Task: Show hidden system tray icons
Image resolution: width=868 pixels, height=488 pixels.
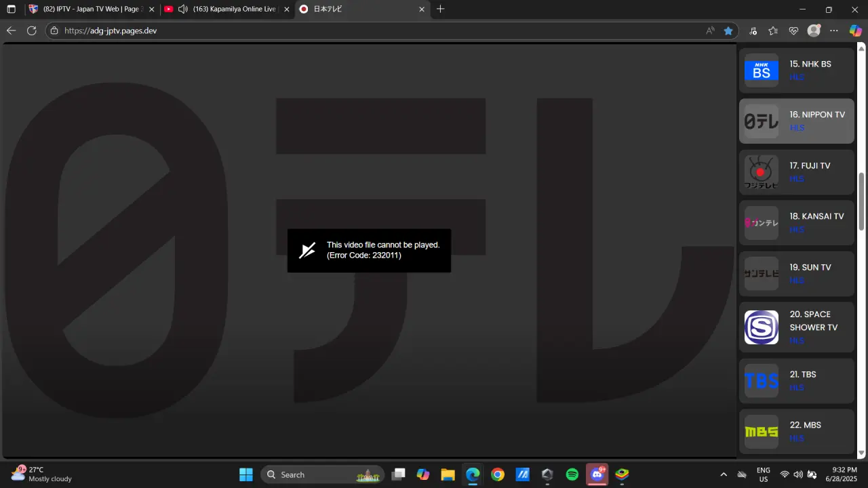Action: pyautogui.click(x=724, y=474)
